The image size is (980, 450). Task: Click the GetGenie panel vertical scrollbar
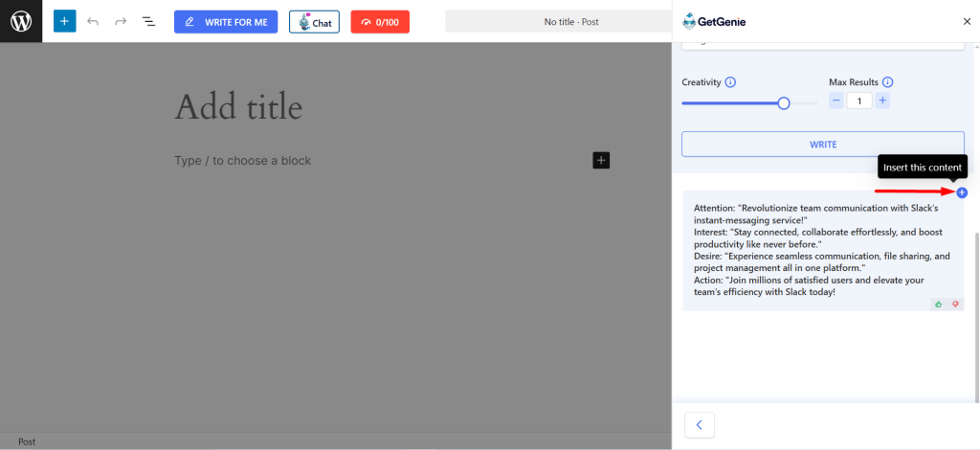click(x=977, y=318)
